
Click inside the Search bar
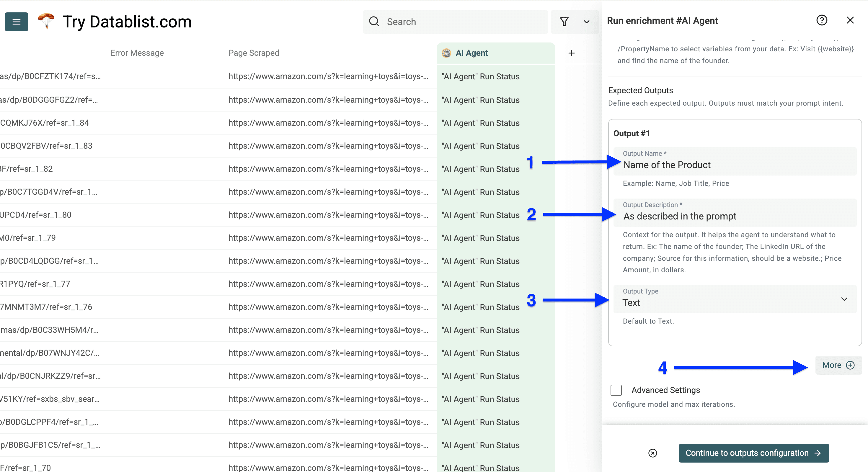438,21
